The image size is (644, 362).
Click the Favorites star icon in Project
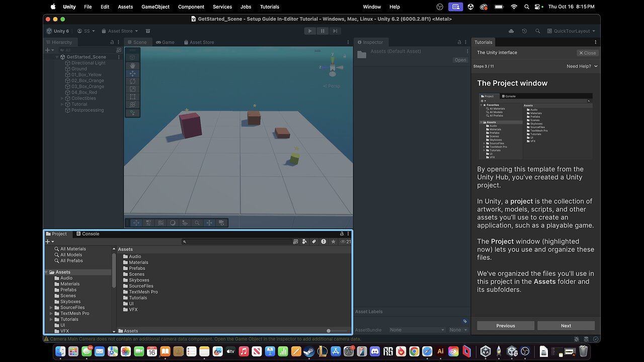(x=333, y=242)
